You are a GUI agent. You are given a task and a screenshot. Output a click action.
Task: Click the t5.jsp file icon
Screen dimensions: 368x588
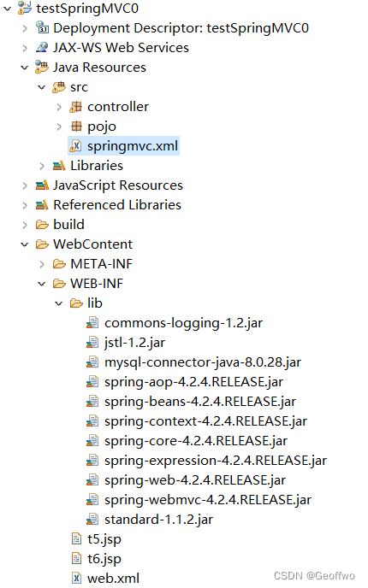[x=76, y=539]
